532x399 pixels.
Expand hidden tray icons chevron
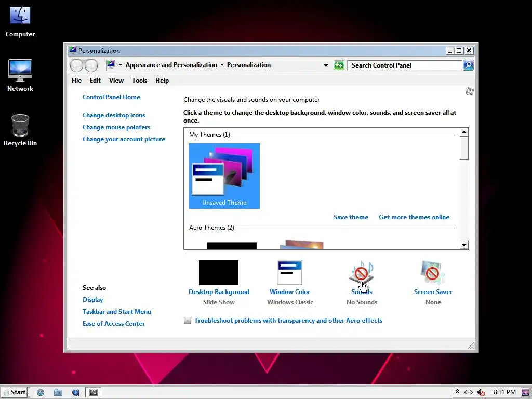click(457, 392)
